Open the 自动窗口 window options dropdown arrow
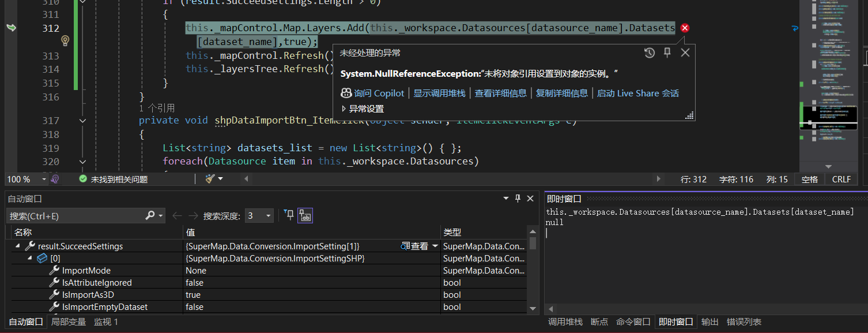 tap(505, 199)
